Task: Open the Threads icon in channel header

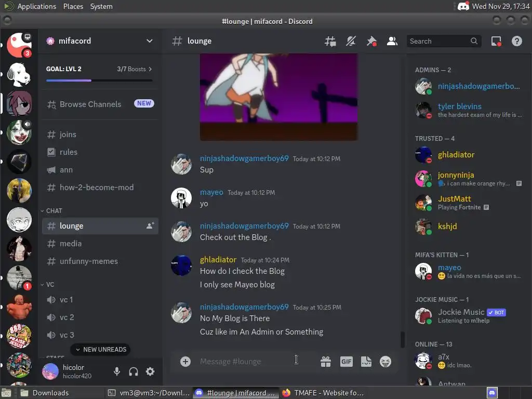Action: coord(330,41)
